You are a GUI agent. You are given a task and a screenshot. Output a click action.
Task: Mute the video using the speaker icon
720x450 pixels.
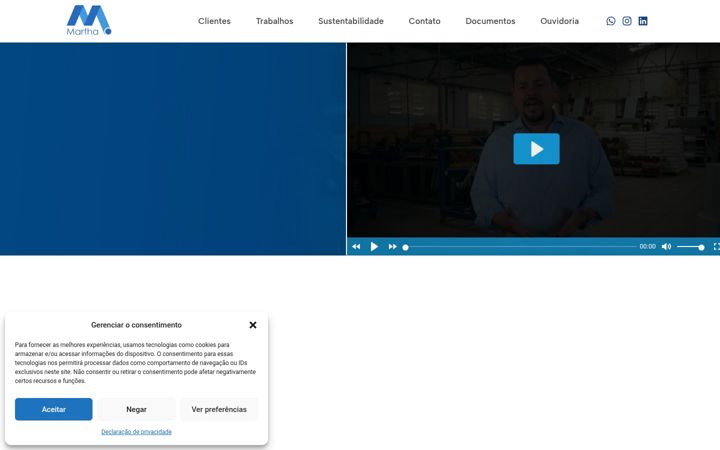666,247
